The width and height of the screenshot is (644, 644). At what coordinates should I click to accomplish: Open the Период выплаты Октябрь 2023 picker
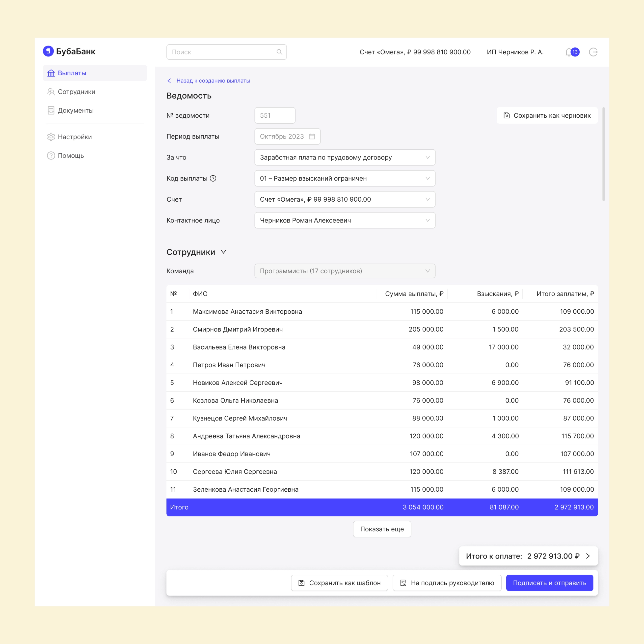click(287, 136)
